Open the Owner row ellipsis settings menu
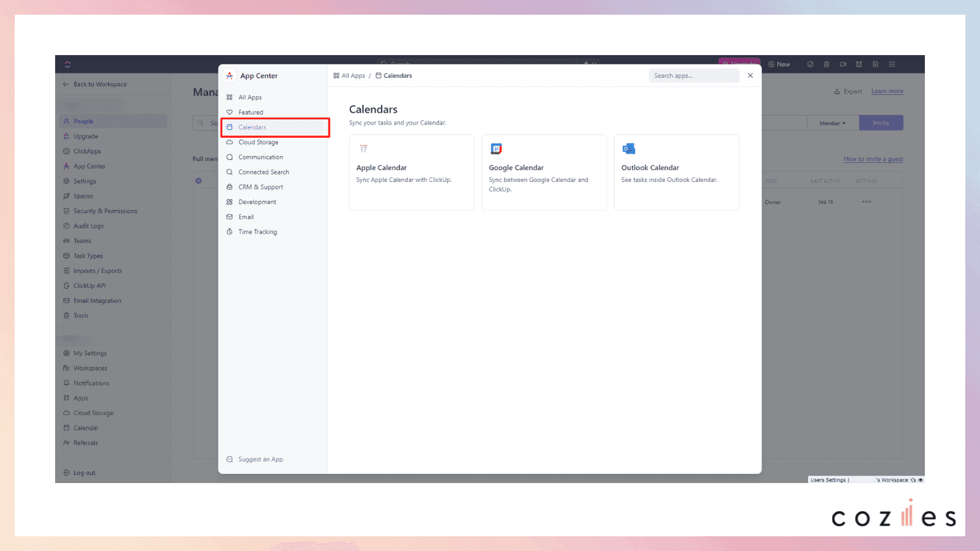 (x=867, y=202)
